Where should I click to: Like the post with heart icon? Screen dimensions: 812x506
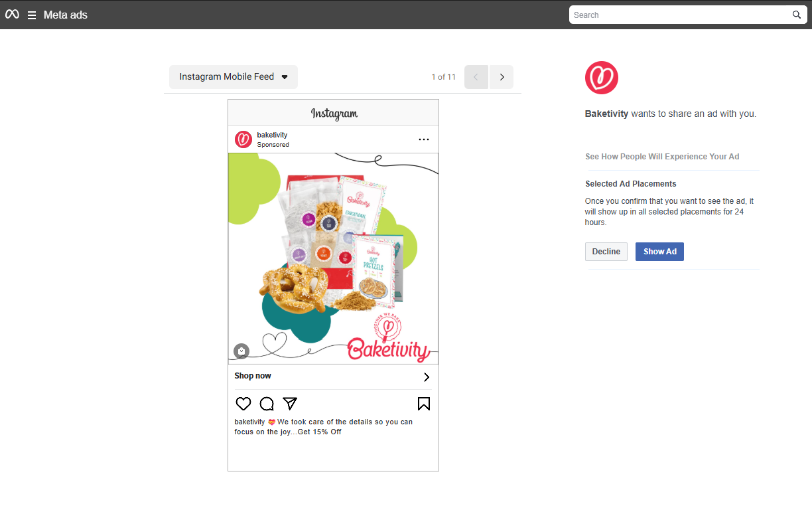[243, 404]
